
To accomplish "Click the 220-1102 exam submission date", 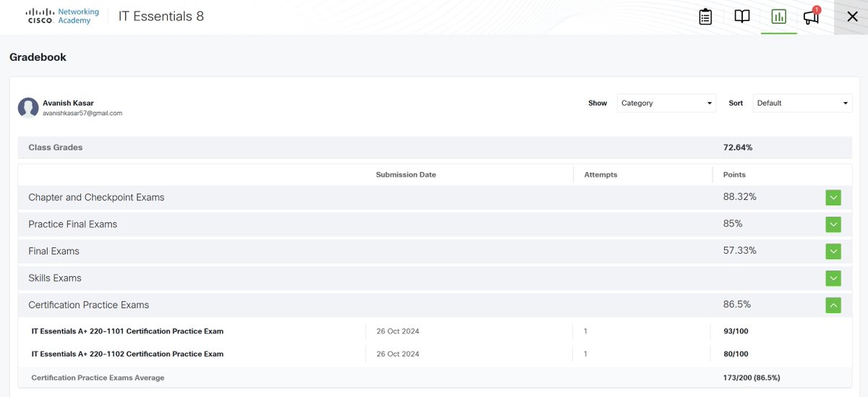I will [398, 354].
